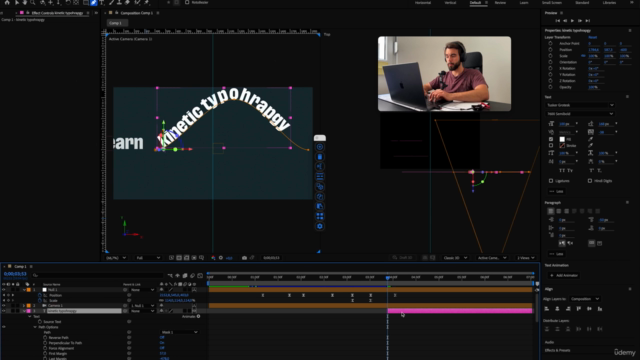This screenshot has width=640, height=360.
Task: Toggle the RotoBezier checkbox
Action: pos(187,2)
